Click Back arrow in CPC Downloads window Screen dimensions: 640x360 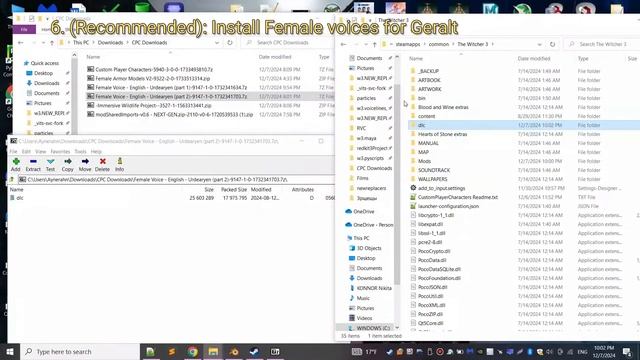[x=20, y=42]
